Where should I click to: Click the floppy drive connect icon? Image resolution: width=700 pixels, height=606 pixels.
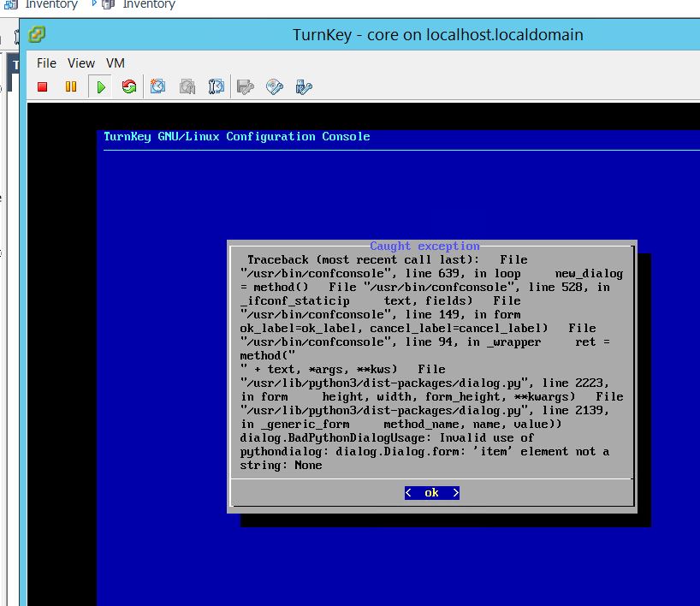point(246,86)
